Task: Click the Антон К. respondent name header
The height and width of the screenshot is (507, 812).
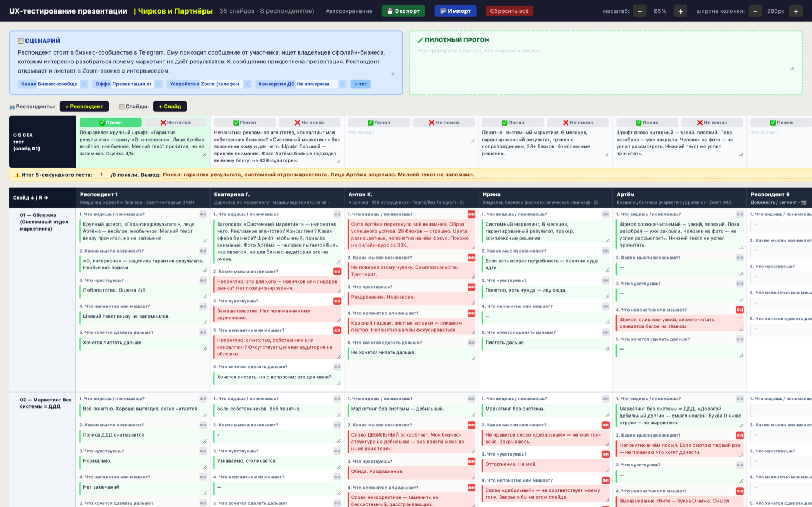Action: [x=361, y=194]
